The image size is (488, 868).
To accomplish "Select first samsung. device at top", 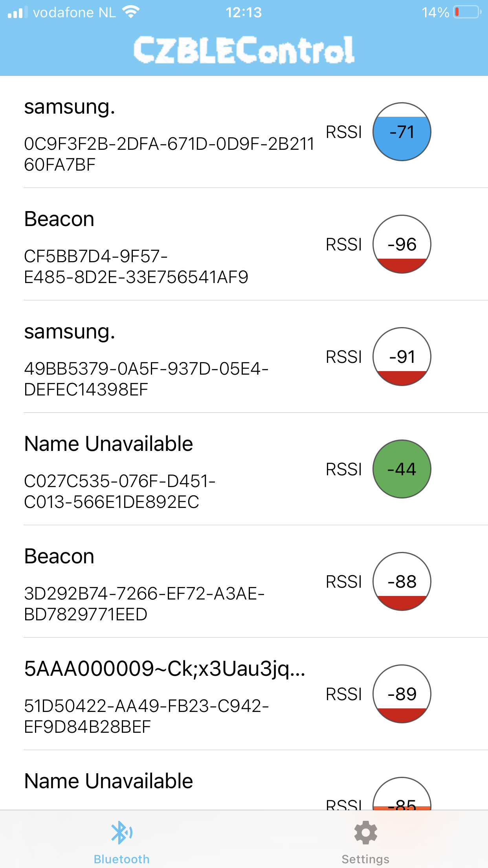I will coord(244,132).
